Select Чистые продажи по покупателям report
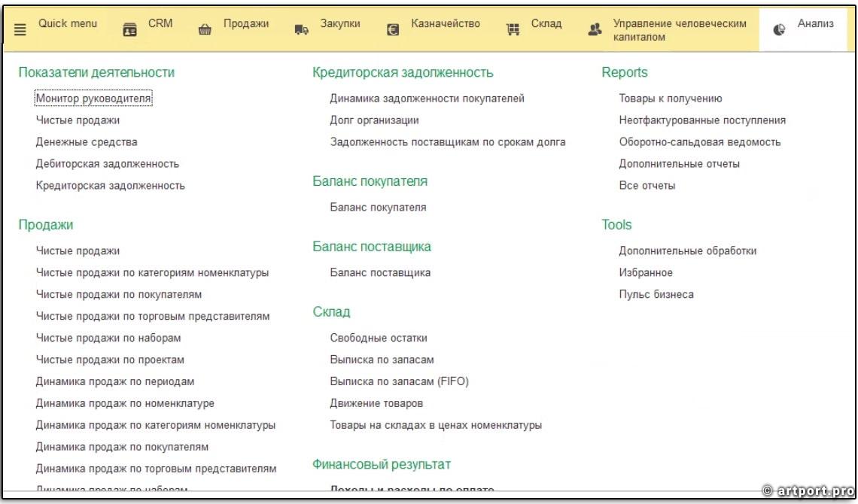 [x=119, y=295]
